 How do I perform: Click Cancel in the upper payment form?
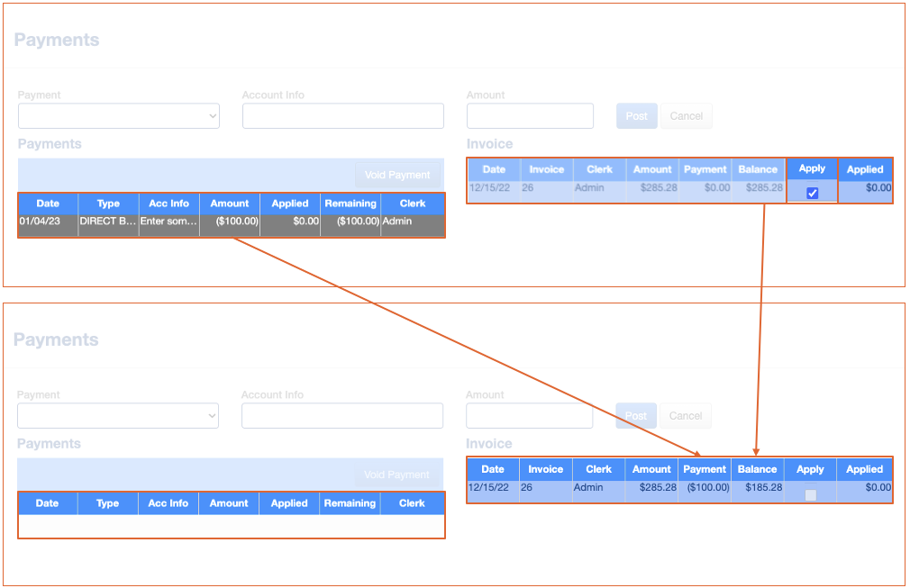(x=686, y=116)
